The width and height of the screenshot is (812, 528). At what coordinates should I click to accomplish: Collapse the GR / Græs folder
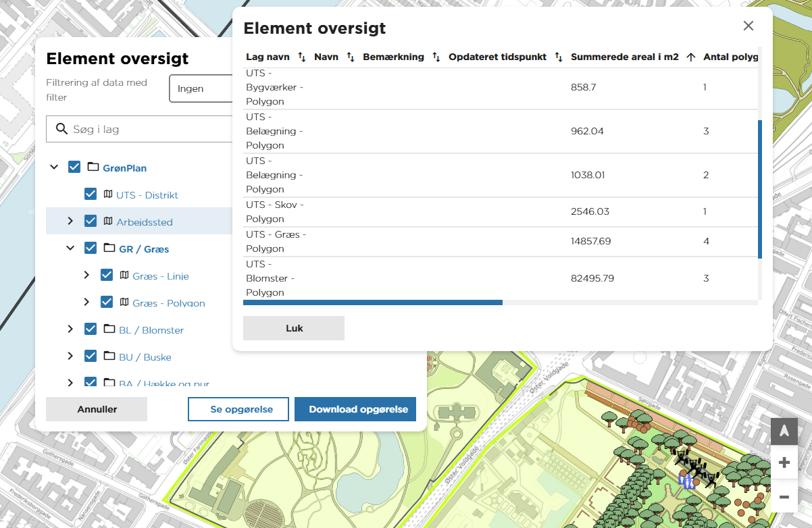pyautogui.click(x=70, y=248)
